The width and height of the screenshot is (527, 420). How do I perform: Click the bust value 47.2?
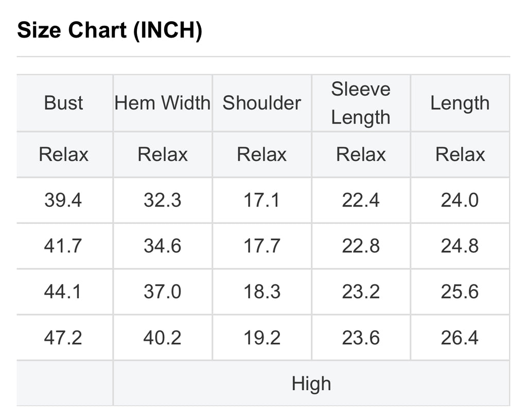[63, 338]
